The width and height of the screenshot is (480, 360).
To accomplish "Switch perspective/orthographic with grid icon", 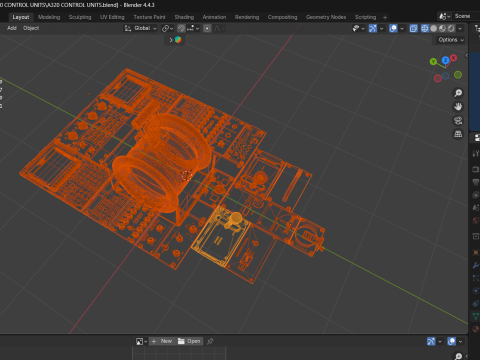I will point(458,134).
